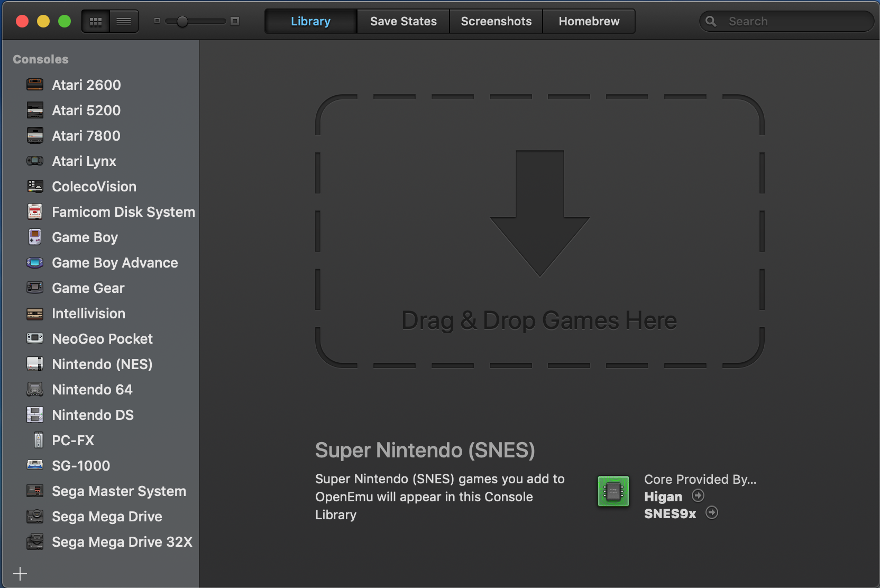This screenshot has height=588, width=880.
Task: Click the Atari 5200 console icon
Action: pos(35,110)
